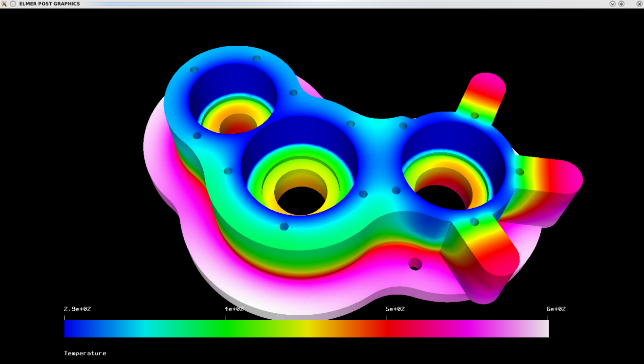Click the 5e+02 scale label
This screenshot has width=644, height=364.
[395, 309]
